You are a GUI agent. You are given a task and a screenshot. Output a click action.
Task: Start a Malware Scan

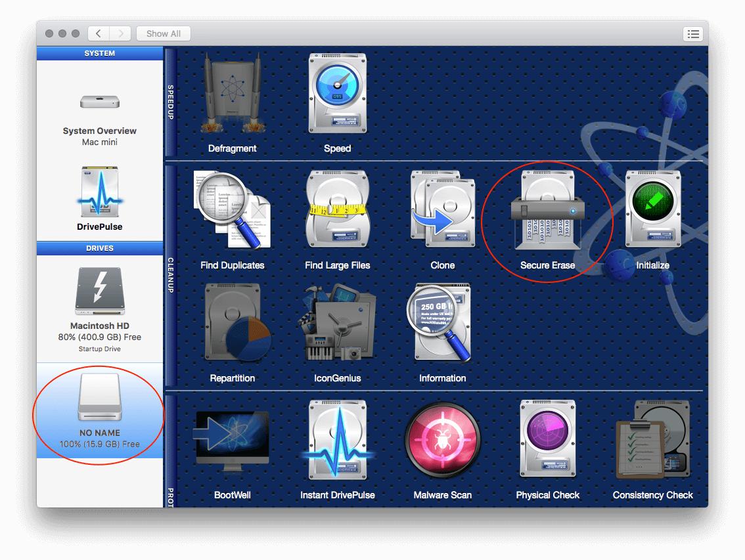(442, 440)
